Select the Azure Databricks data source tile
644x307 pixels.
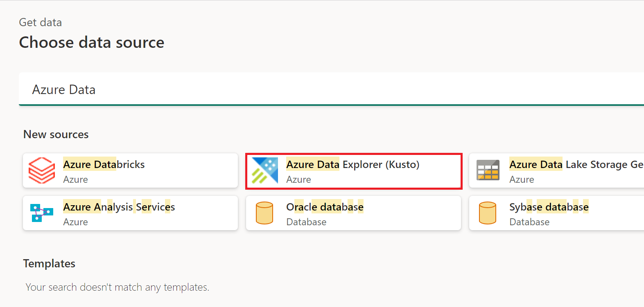(x=130, y=170)
